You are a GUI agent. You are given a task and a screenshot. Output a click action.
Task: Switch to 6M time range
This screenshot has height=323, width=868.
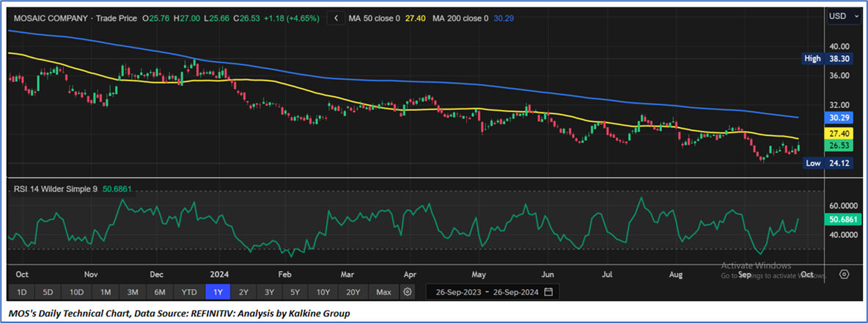(x=159, y=291)
